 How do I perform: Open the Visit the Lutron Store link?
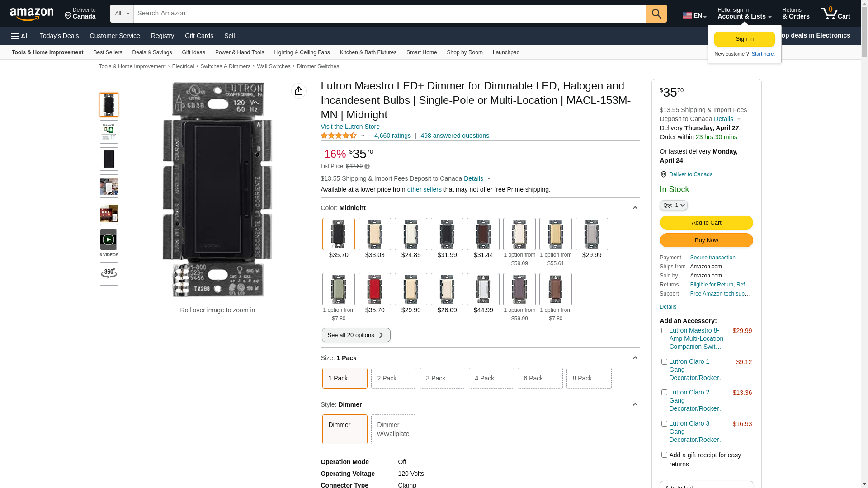pos(350,127)
